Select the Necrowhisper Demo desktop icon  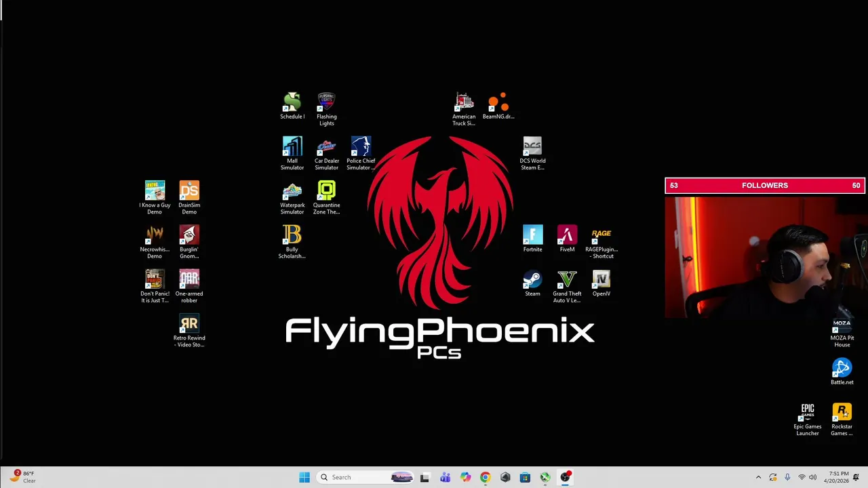[x=155, y=242]
